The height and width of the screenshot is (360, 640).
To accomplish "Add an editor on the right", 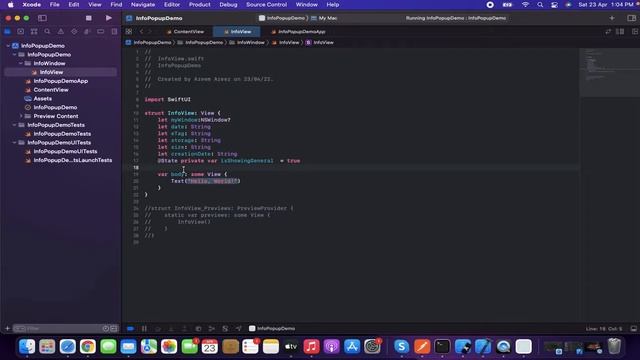I will [635, 31].
